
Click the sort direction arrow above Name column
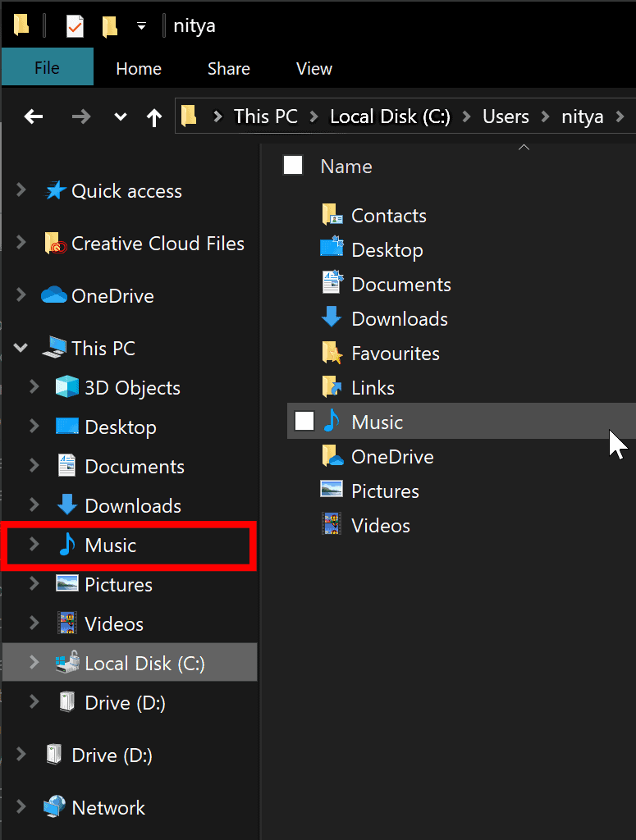[524, 148]
